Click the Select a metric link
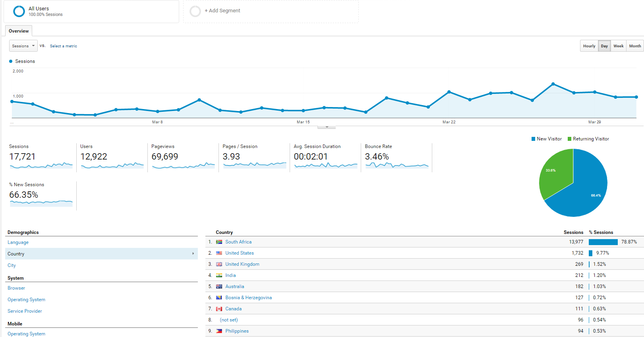644x337 pixels. [64, 46]
